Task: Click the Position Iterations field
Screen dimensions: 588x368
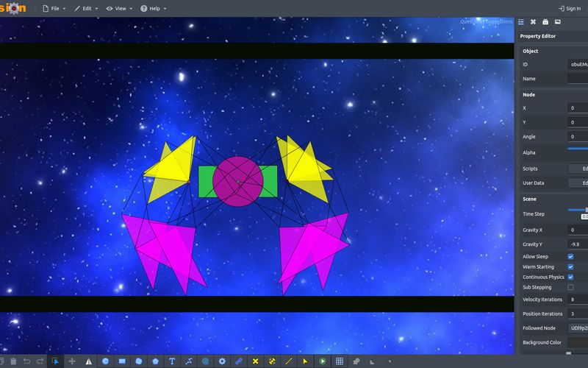Action: (x=578, y=314)
